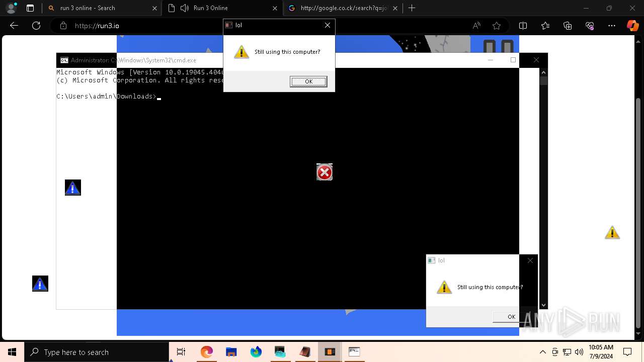Viewport: 644px width, 362px height.
Task: Maximize the cmd.exe window
Action: [513, 60]
